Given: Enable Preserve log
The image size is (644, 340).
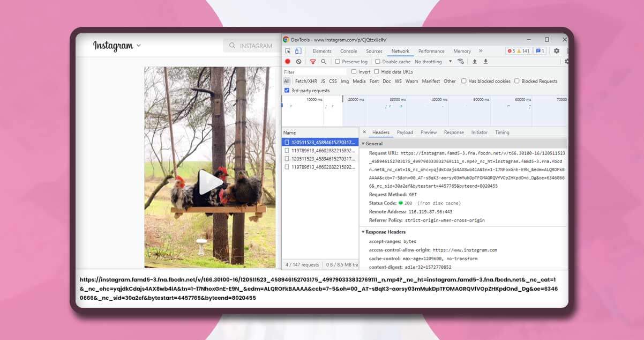Looking at the screenshot, I should [337, 62].
